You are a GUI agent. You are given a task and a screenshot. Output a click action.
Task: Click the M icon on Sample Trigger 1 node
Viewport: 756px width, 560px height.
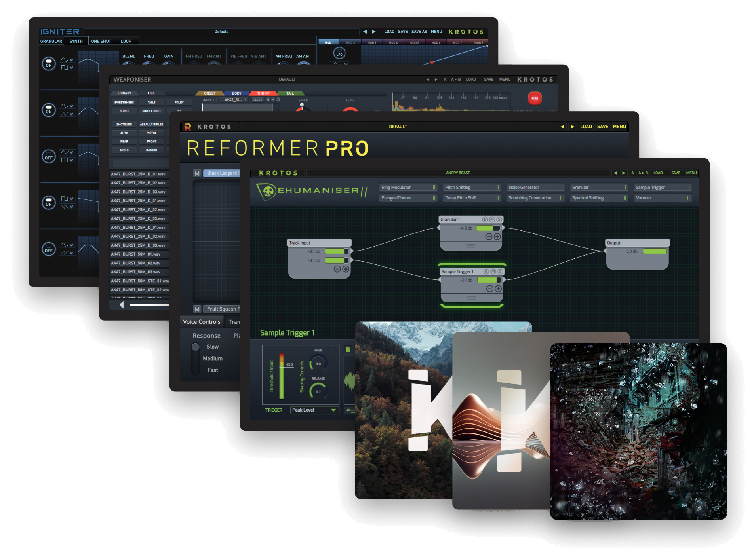tap(493, 271)
